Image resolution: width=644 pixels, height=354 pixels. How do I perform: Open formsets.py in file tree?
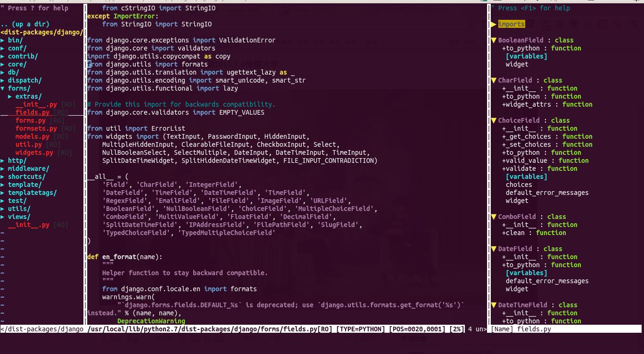(36, 129)
